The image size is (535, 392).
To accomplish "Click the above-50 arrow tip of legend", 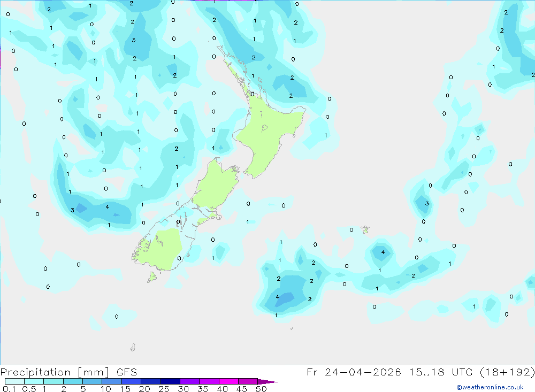I will (267, 382).
